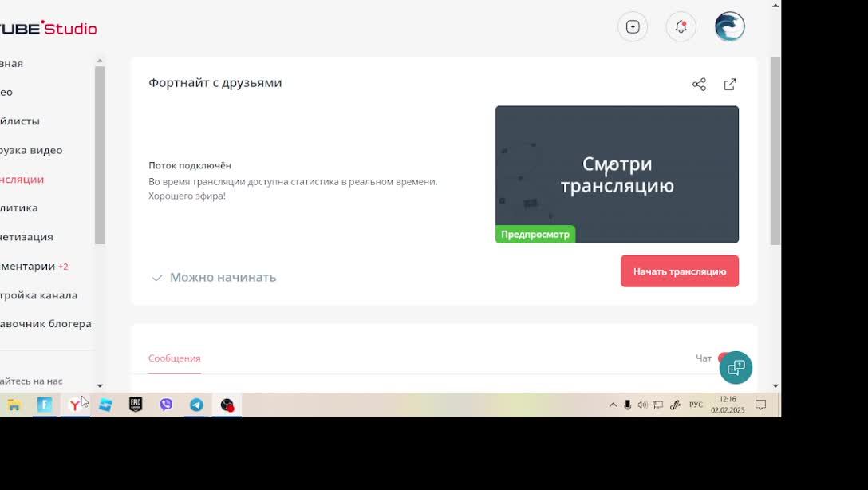Open the Загрузка видео sidebar item
The width and height of the screenshot is (868, 490).
31,151
